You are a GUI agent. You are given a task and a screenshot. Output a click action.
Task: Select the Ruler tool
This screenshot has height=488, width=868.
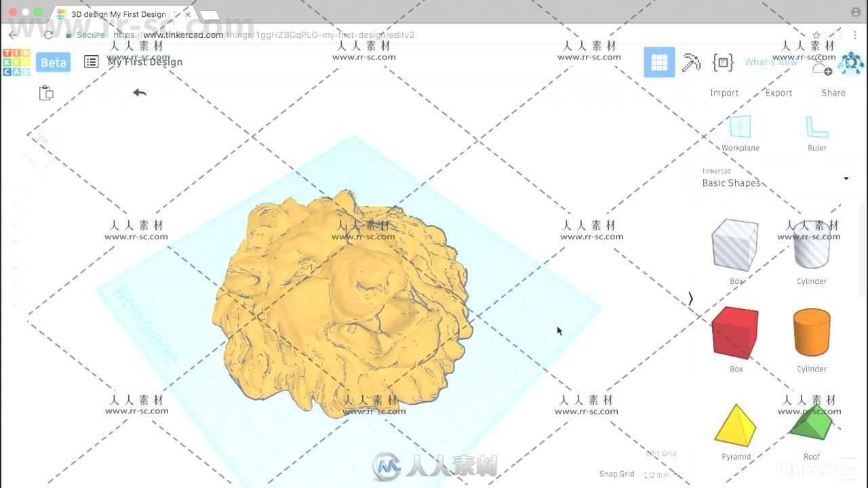point(817,134)
